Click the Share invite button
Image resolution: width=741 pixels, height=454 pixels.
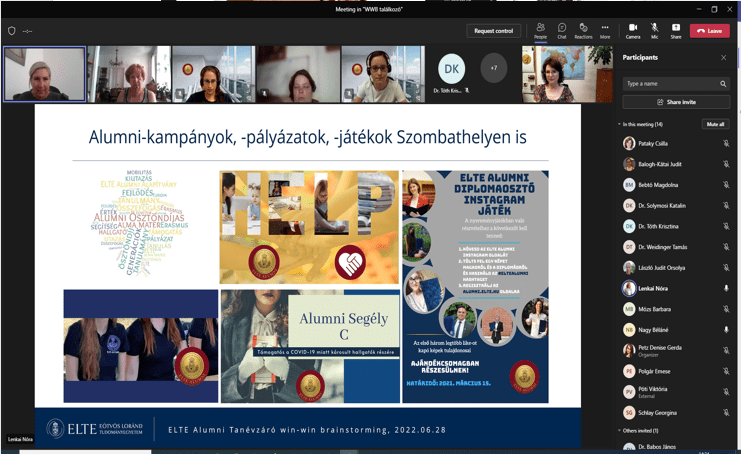(x=676, y=102)
